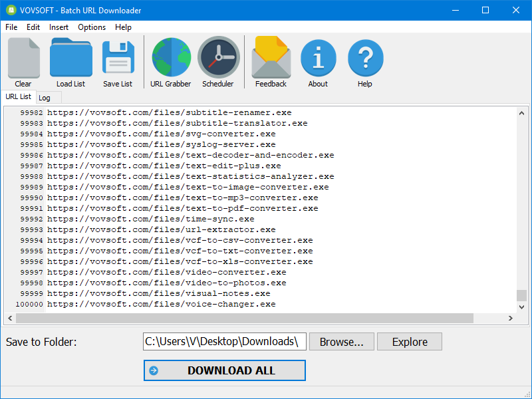Open the Insert menu
This screenshot has height=399, width=532.
tap(59, 27)
